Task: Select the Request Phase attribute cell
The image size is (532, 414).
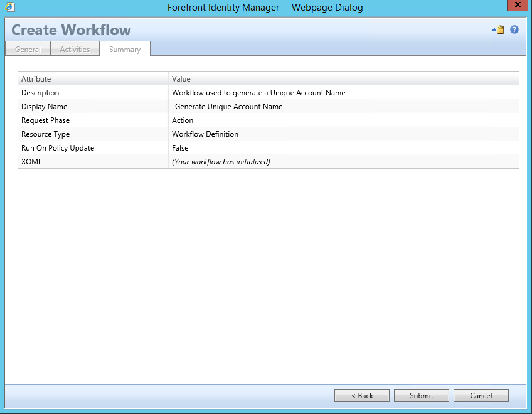Action: (93, 120)
